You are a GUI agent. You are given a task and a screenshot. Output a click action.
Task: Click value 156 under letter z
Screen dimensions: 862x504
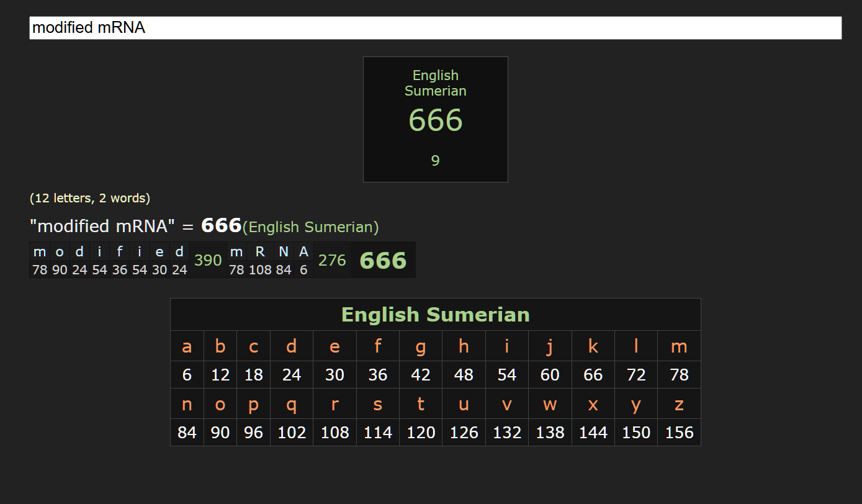(679, 433)
